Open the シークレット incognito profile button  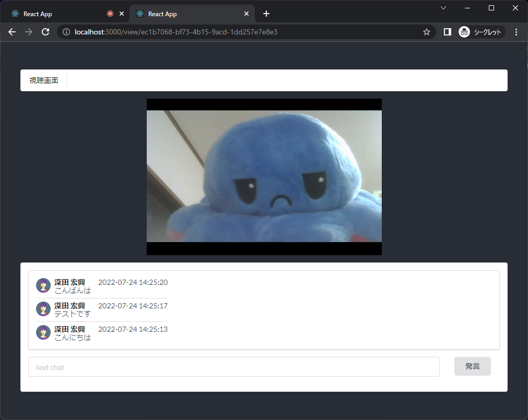coord(481,32)
